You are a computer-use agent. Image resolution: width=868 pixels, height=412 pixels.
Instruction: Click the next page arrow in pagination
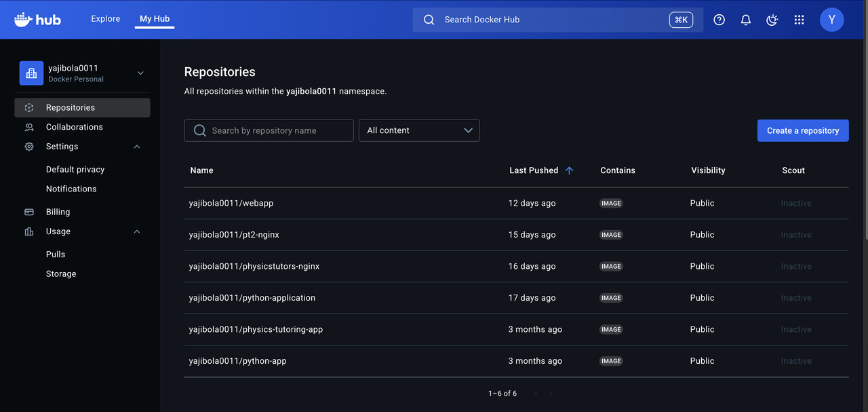551,394
